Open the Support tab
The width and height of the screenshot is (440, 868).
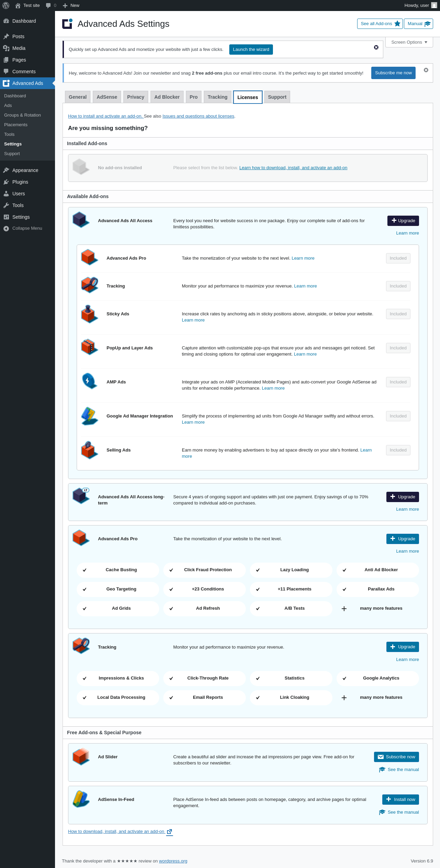[x=277, y=97]
